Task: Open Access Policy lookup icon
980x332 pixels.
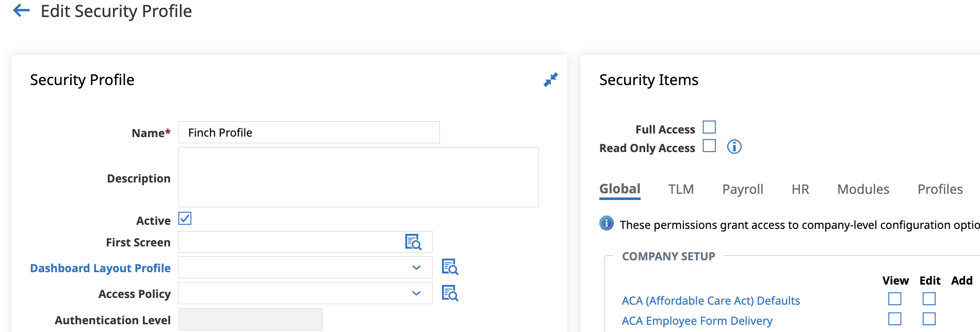Action: click(x=450, y=293)
